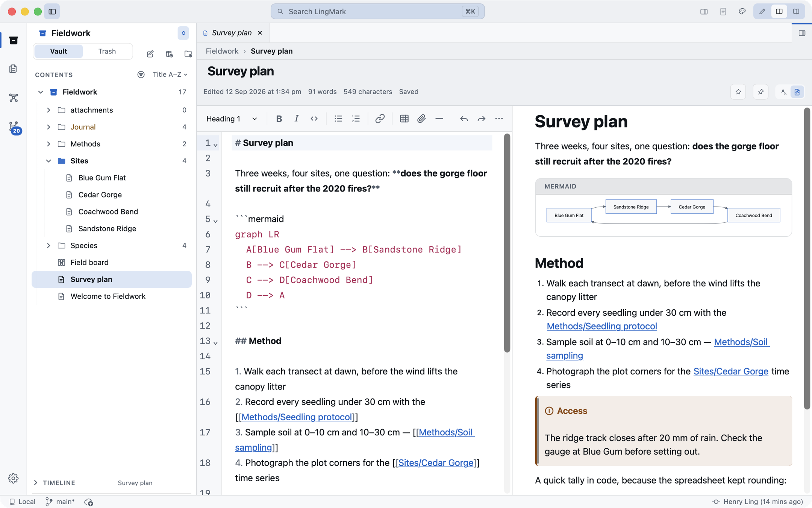The image size is (812, 508).
Task: Switch to edit-only mode pencil
Action: (x=762, y=11)
